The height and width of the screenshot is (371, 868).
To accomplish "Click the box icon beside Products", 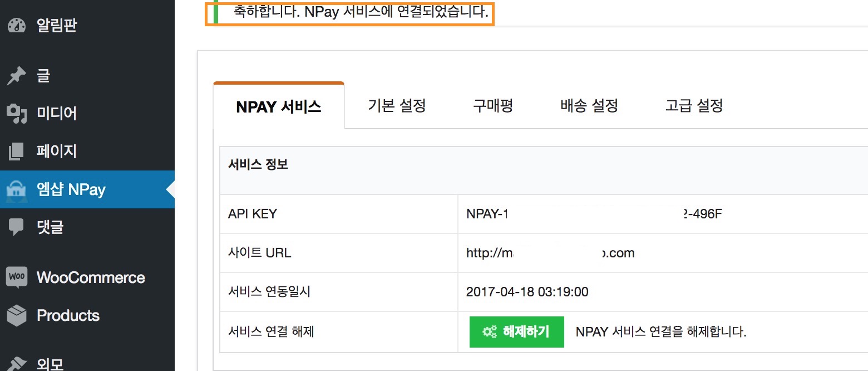I will [16, 316].
